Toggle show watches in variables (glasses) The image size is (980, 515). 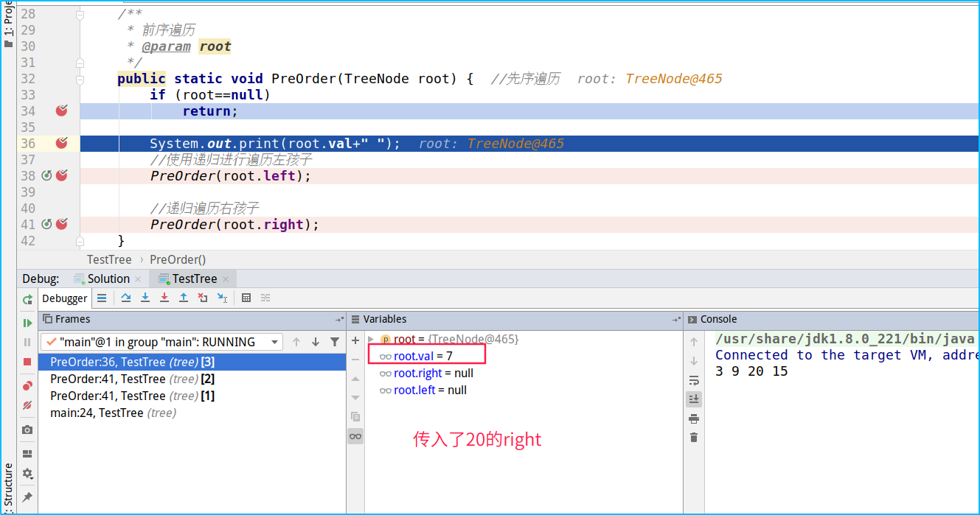point(355,436)
